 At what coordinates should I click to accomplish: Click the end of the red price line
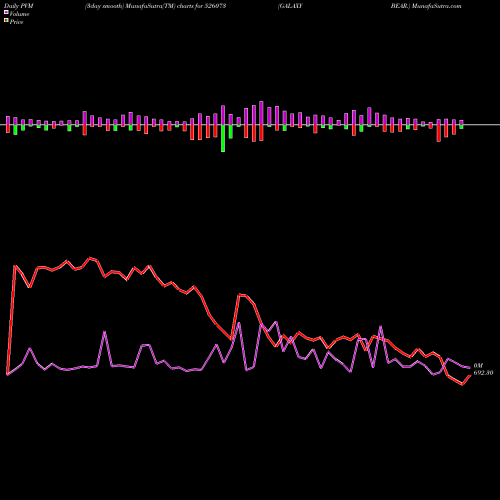coord(470,376)
